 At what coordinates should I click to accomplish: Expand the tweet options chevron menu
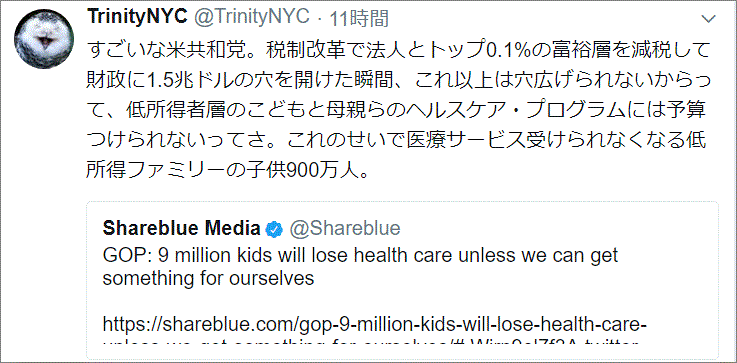(708, 19)
